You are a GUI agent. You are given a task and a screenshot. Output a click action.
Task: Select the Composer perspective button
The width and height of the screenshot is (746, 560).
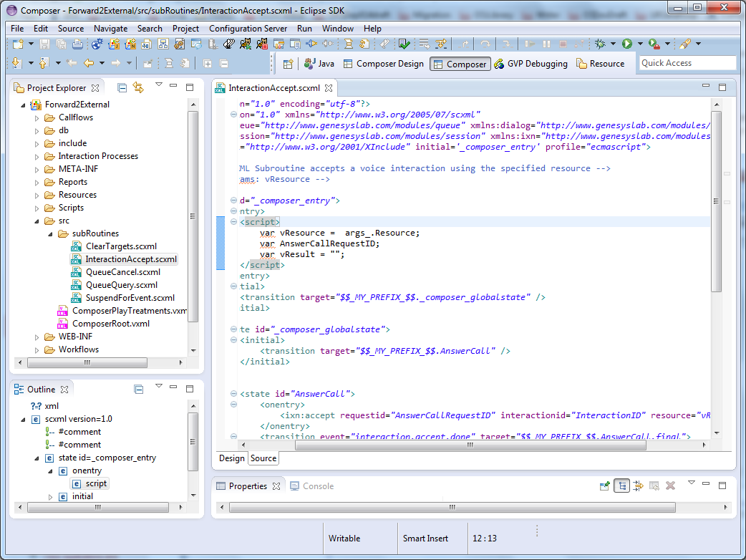[x=460, y=64]
